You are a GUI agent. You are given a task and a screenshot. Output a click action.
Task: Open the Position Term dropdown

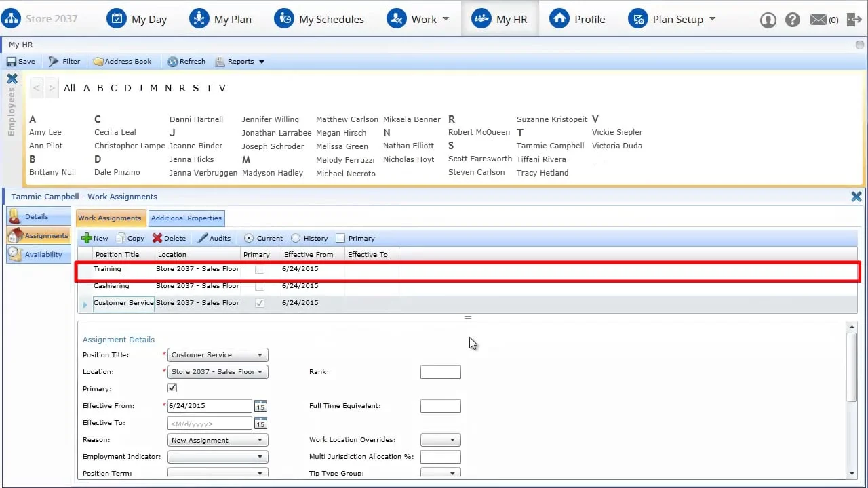click(218, 473)
